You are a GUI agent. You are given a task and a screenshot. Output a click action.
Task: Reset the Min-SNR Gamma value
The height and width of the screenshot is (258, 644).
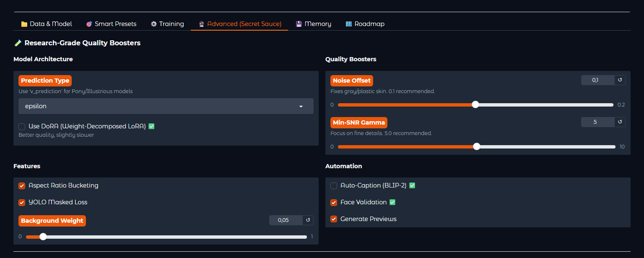tap(620, 122)
